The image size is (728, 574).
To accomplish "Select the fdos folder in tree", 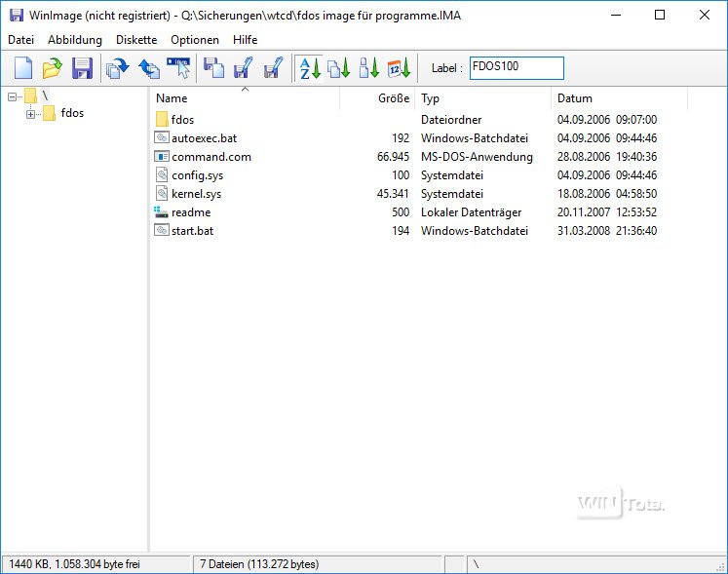I will click(x=72, y=113).
